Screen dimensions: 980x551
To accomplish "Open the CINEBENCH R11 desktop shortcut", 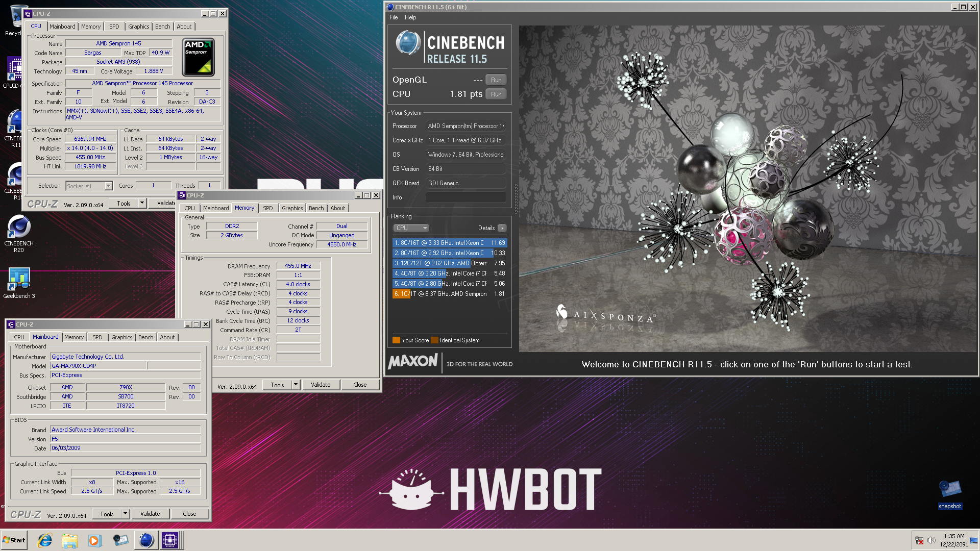I will coord(14,129).
